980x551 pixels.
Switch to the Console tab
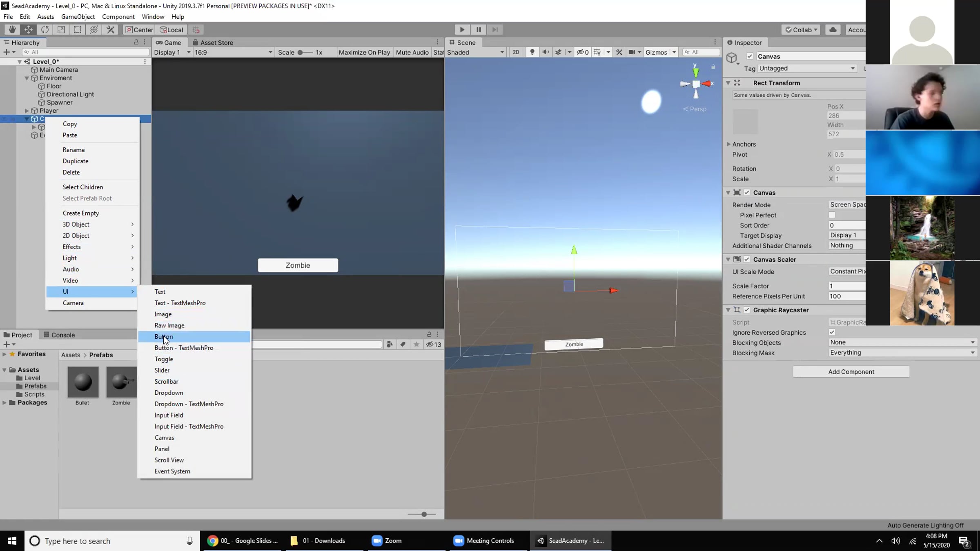[x=59, y=335]
